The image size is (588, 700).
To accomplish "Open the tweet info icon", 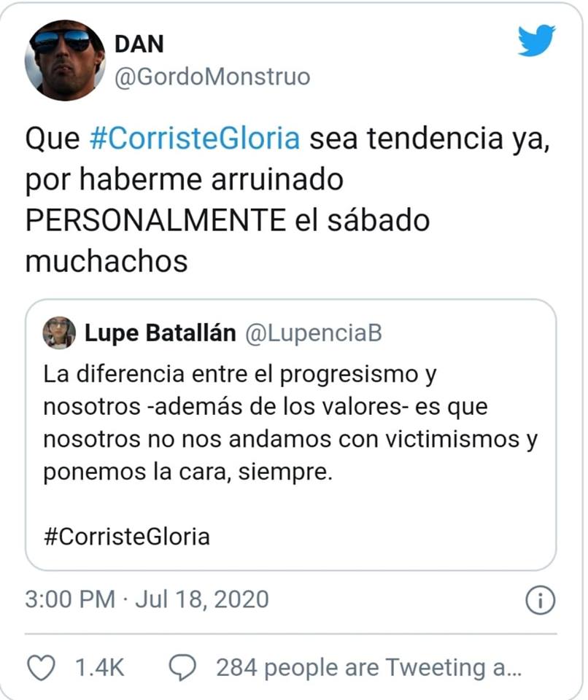I will click(540, 600).
